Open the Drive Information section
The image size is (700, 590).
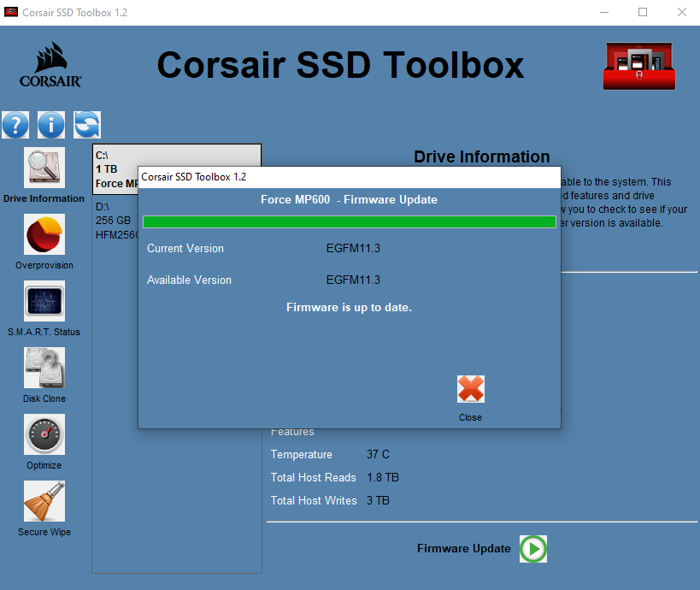tap(44, 168)
